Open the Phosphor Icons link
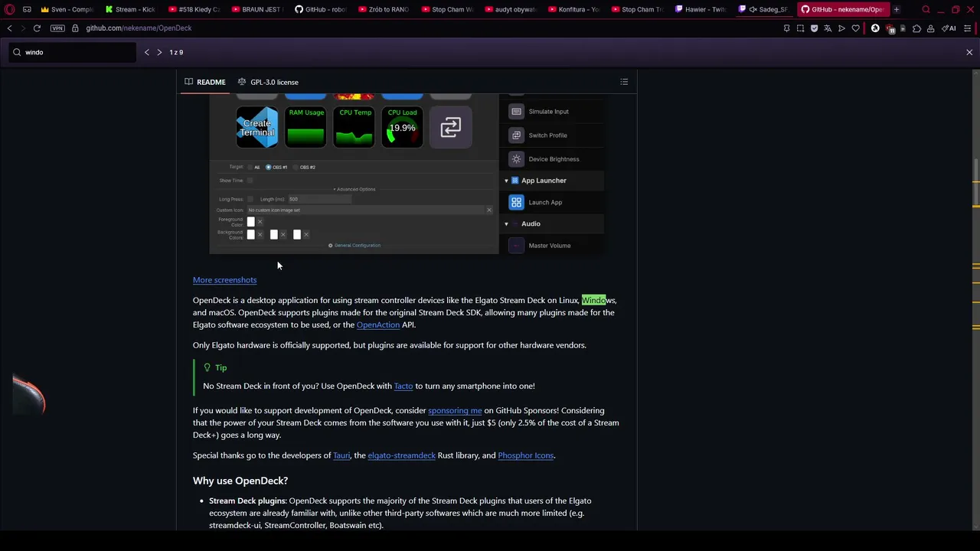 coord(526,455)
